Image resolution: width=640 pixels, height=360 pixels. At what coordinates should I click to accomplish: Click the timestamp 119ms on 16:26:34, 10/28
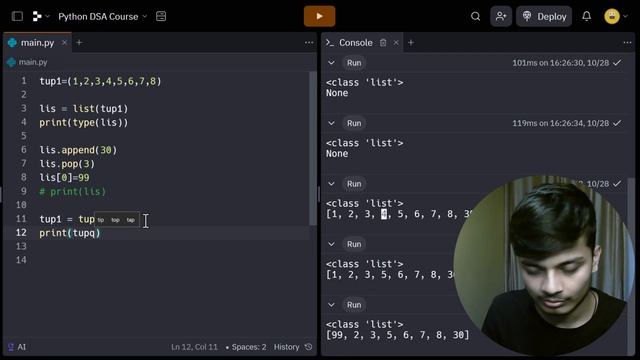(x=560, y=123)
